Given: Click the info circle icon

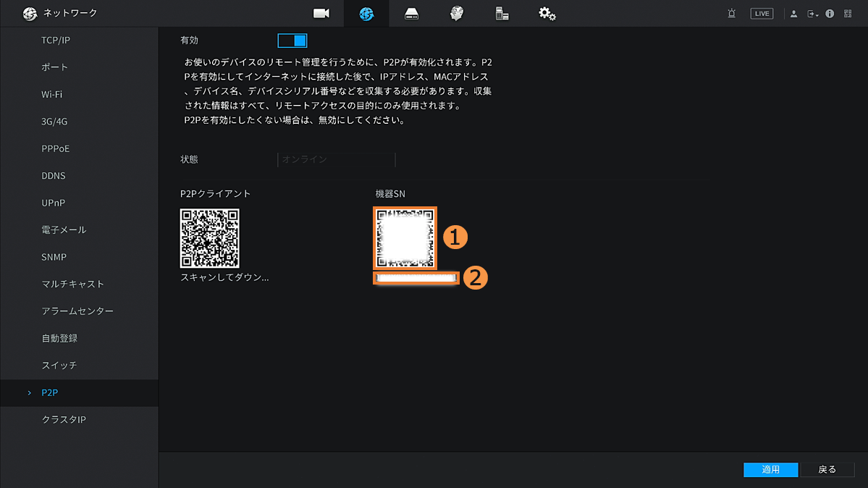Looking at the screenshot, I should coord(830,14).
